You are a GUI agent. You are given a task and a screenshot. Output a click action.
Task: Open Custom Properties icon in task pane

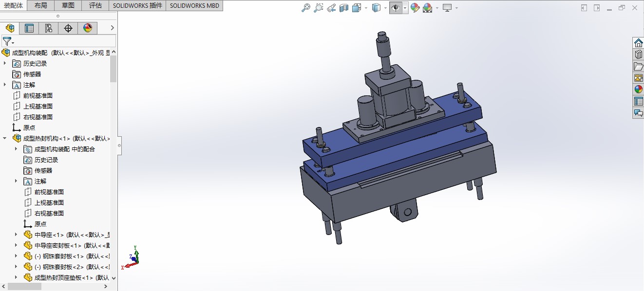pyautogui.click(x=638, y=101)
